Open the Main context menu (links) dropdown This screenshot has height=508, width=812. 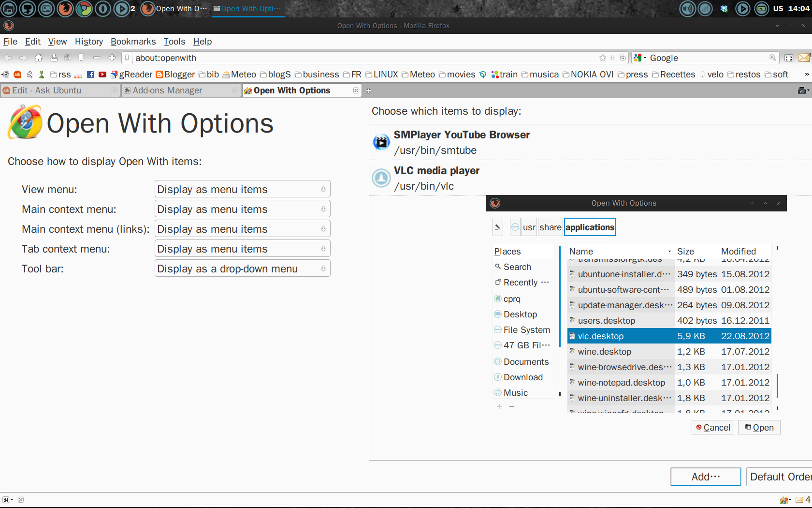(x=243, y=229)
